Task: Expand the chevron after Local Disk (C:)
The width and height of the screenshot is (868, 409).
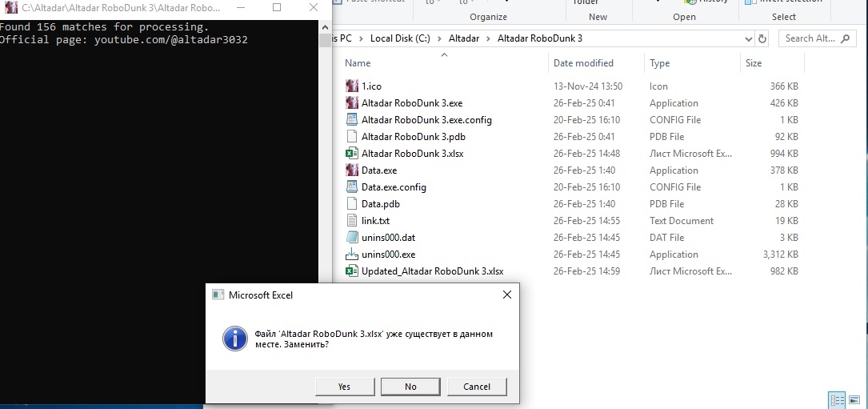Action: pyautogui.click(x=440, y=38)
